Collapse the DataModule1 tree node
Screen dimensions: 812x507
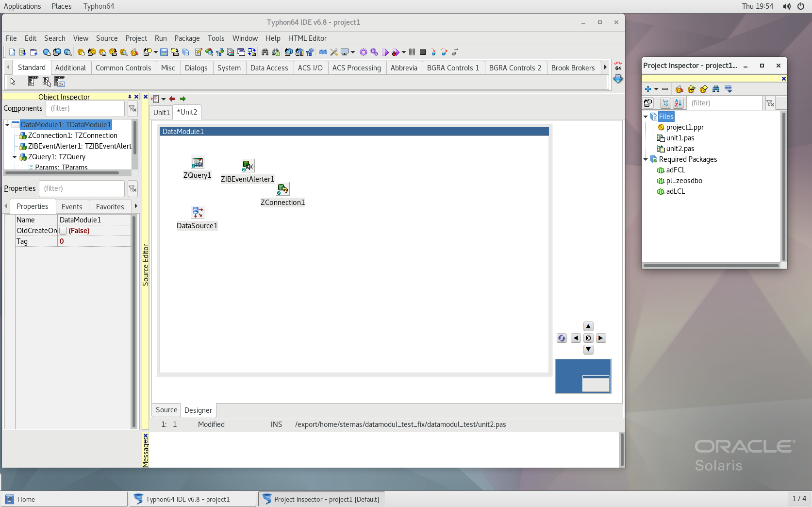point(7,125)
